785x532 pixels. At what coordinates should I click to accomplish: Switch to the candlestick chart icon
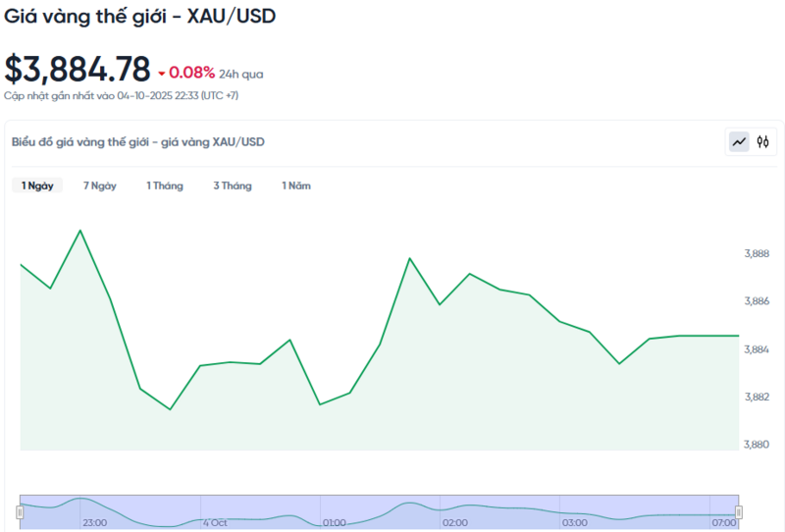[x=762, y=142]
